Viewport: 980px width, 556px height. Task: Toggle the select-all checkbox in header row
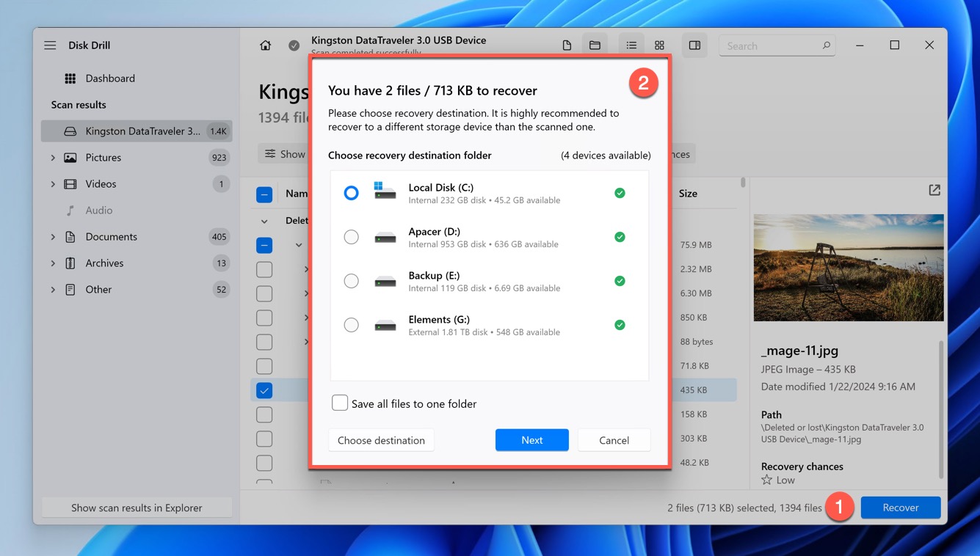pyautogui.click(x=264, y=194)
